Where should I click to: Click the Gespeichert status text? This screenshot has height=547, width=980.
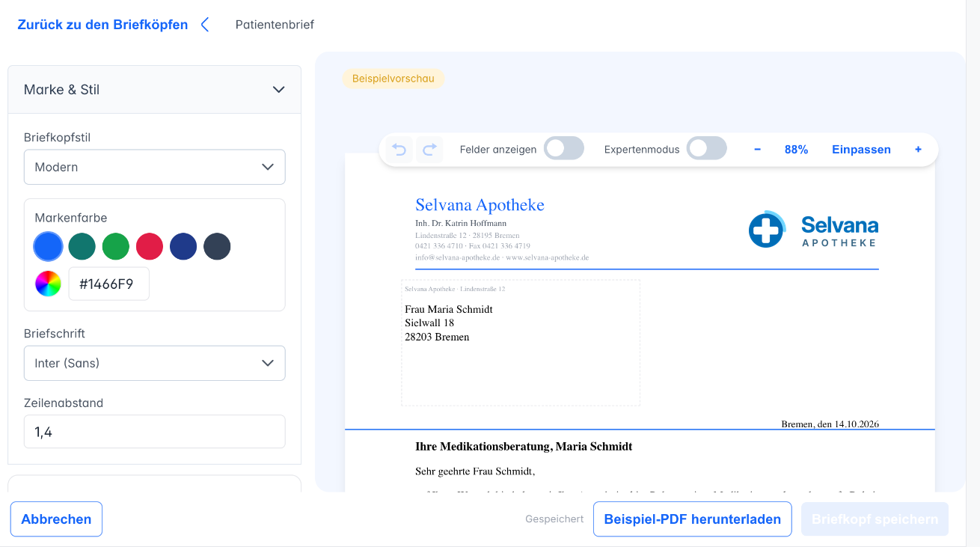554,519
